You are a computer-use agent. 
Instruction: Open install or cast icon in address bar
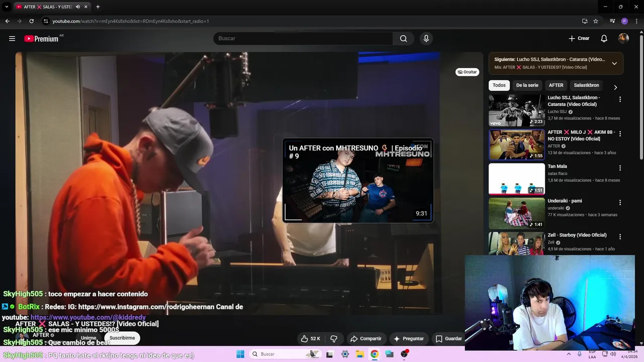coord(585,21)
